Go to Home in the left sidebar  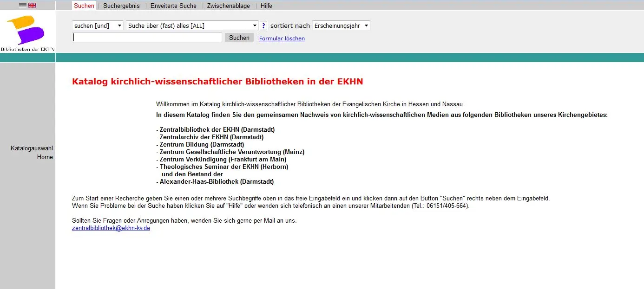point(45,157)
